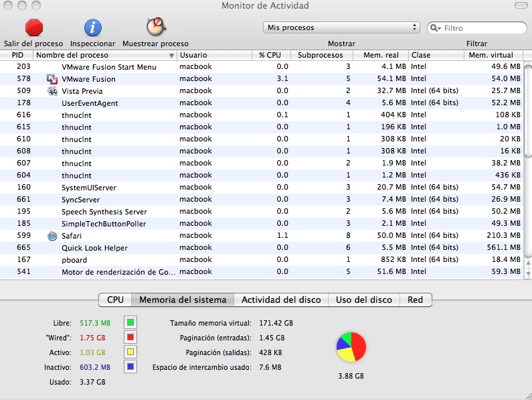Click the Safari compass icon

click(x=52, y=236)
